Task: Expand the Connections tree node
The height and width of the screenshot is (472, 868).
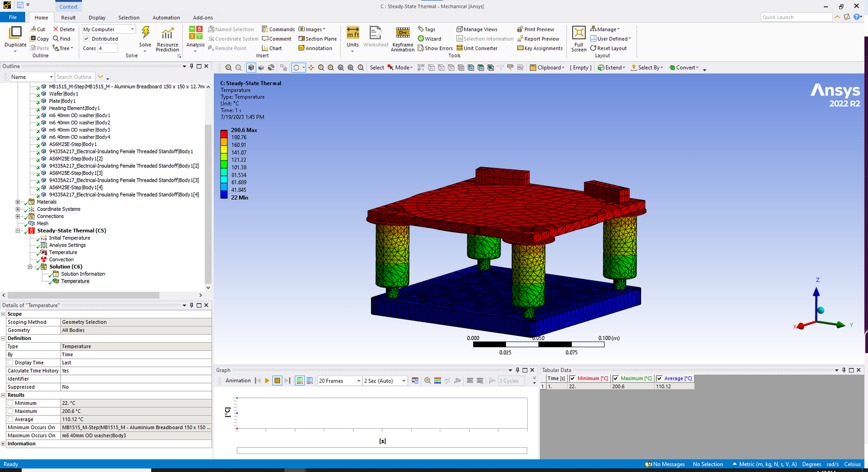Action: (18, 217)
